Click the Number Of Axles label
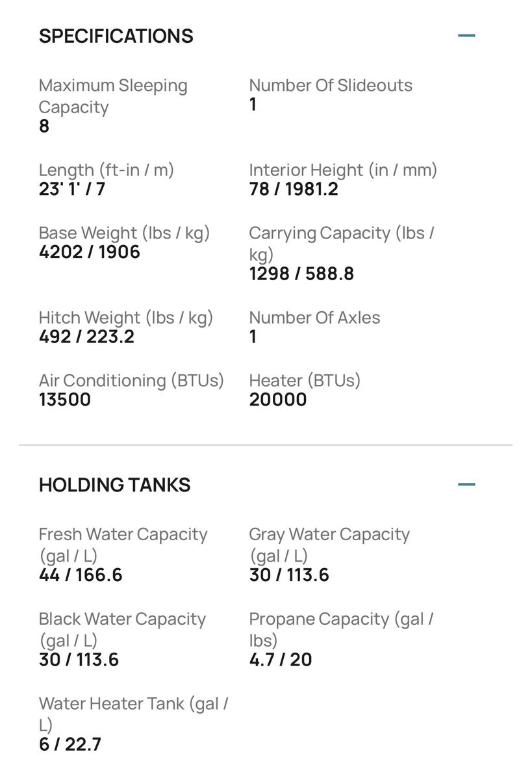Screen dimensions: 532x780 tap(315, 318)
